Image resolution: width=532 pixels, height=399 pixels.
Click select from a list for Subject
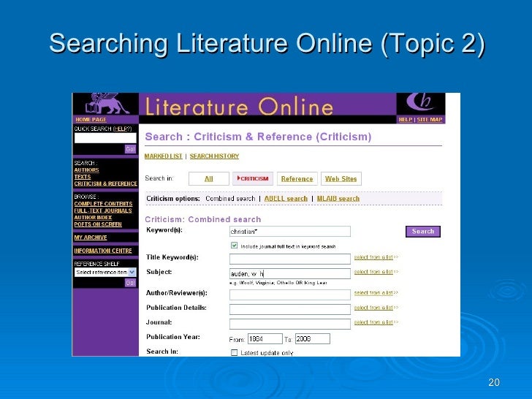(x=376, y=272)
